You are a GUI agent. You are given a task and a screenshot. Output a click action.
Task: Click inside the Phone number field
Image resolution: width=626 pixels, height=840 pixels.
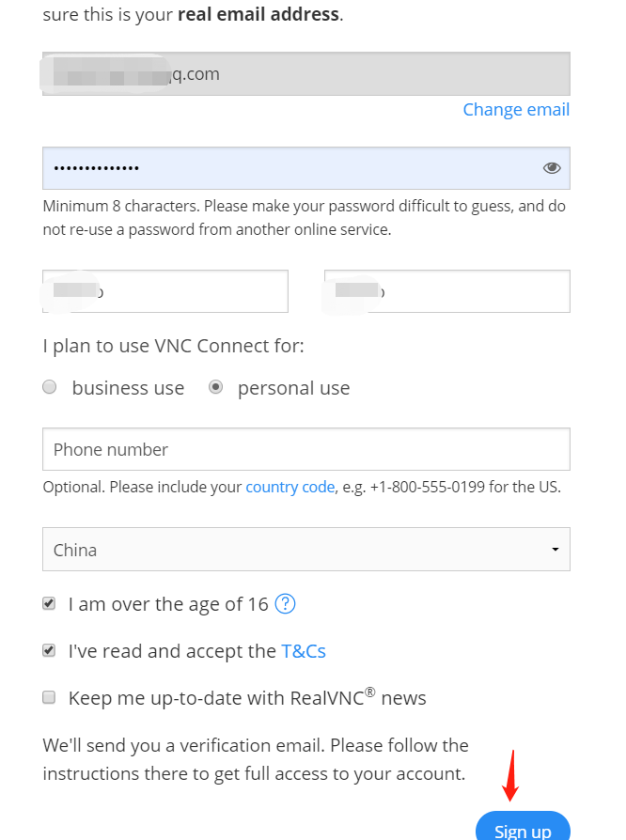tap(305, 449)
